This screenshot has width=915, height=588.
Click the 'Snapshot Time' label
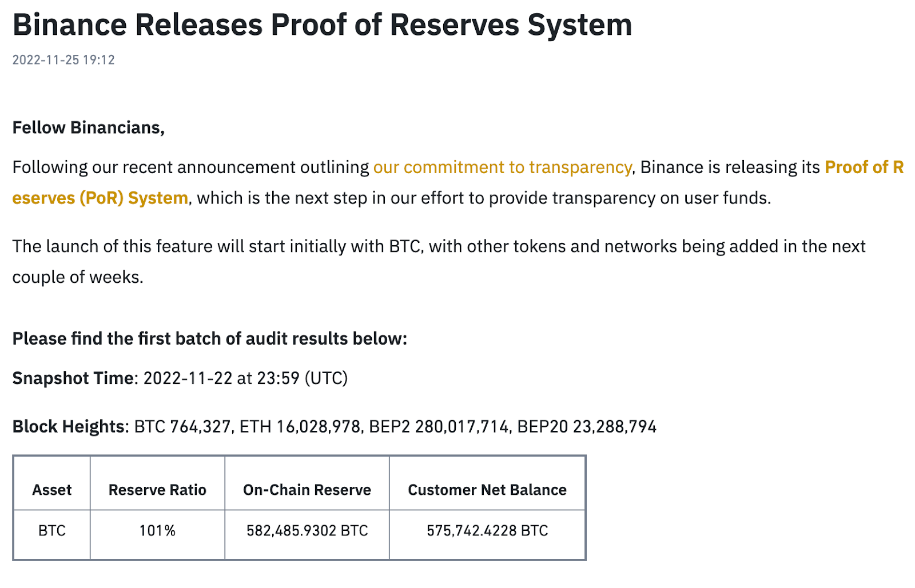coord(73,378)
